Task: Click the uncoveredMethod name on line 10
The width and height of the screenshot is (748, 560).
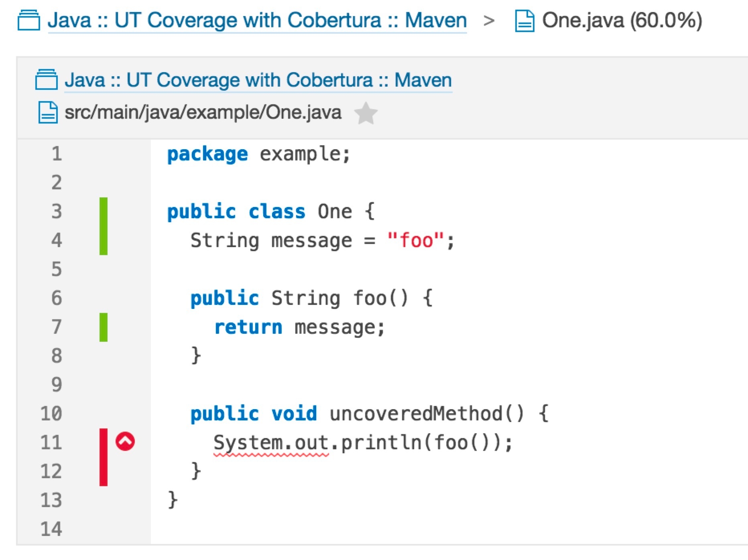Action: (416, 414)
